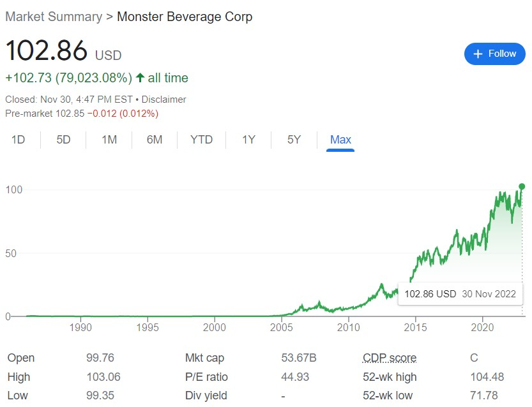This screenshot has height=407, width=532.
Task: Click the 2010 label on the x-axis
Action: [x=348, y=328]
